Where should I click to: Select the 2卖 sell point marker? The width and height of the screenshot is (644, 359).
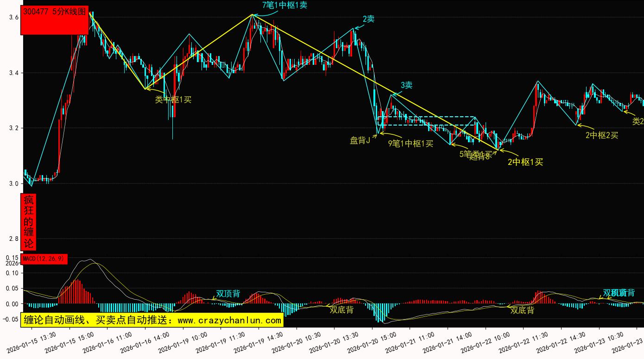(x=368, y=19)
